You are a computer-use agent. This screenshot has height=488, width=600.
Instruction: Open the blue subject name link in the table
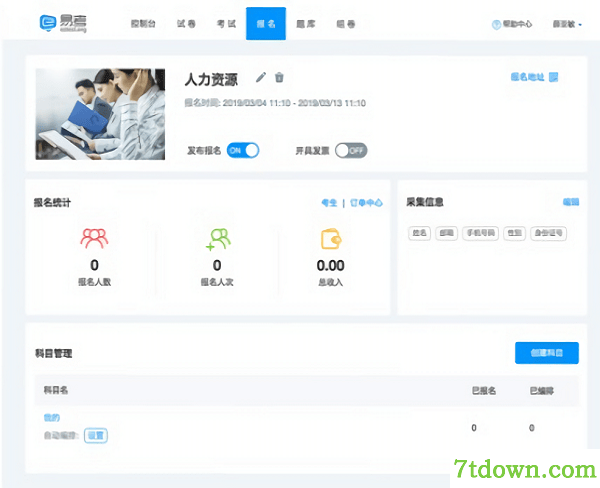click(52, 417)
